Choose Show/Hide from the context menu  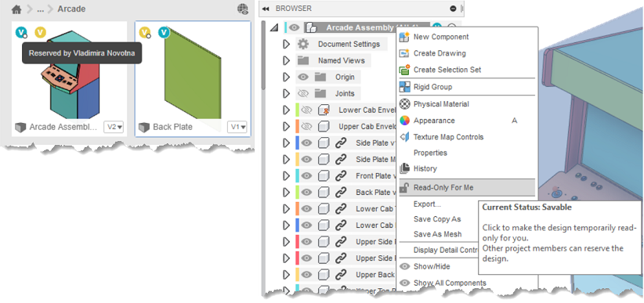coord(432,266)
